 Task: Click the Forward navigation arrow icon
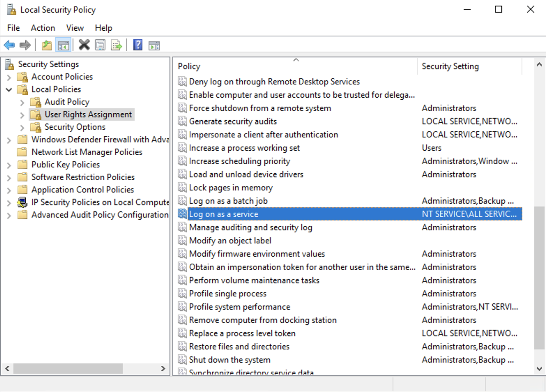coord(25,45)
